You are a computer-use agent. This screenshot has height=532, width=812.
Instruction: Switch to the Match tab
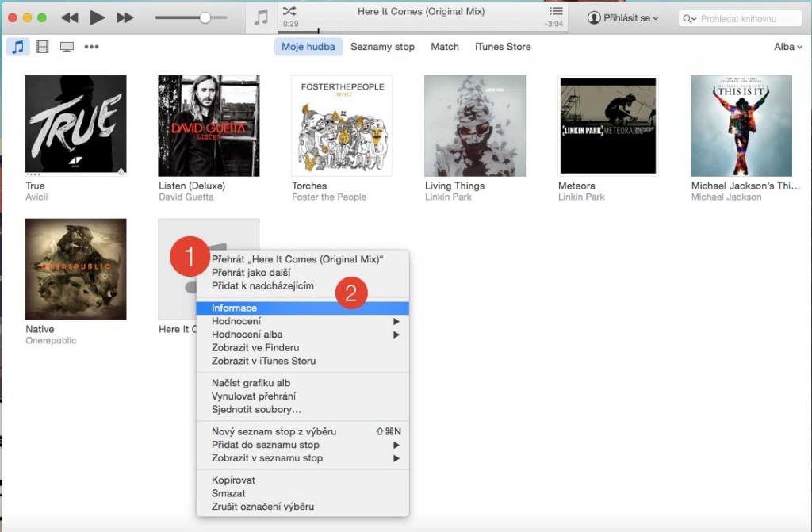pos(445,47)
